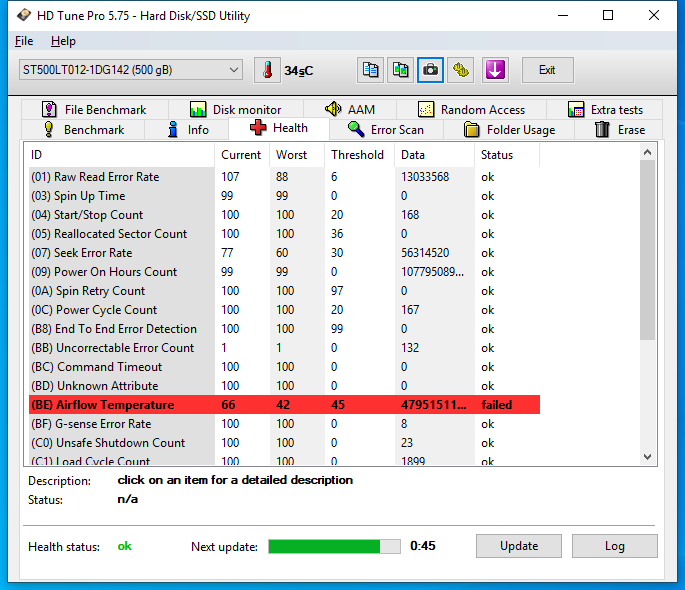Click the copy info to clipboard icon
The height and width of the screenshot is (590, 685).
coord(371,70)
